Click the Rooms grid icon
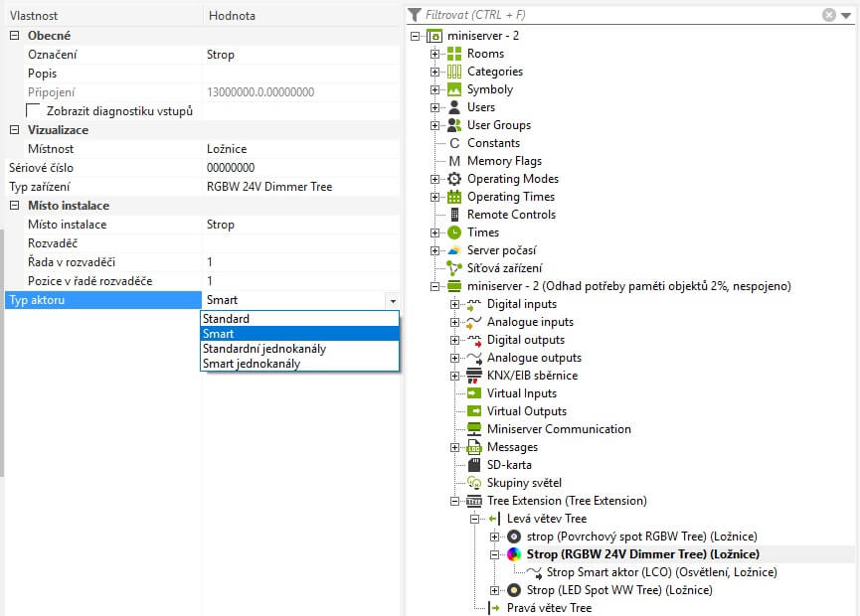The image size is (860, 616). (x=454, y=54)
